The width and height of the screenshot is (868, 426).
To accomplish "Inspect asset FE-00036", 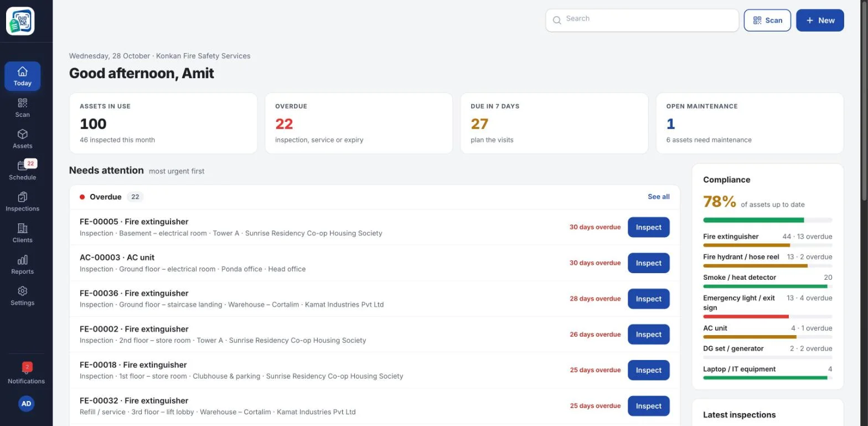I will point(649,299).
